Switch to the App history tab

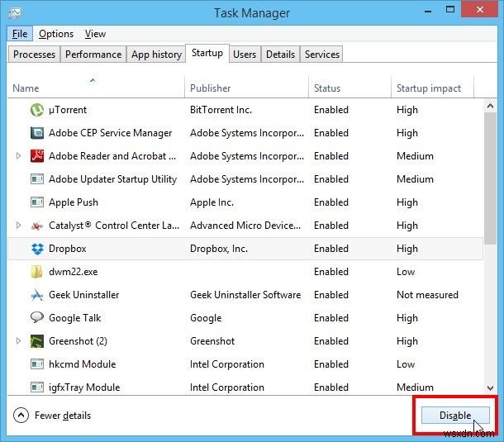pyautogui.click(x=156, y=55)
